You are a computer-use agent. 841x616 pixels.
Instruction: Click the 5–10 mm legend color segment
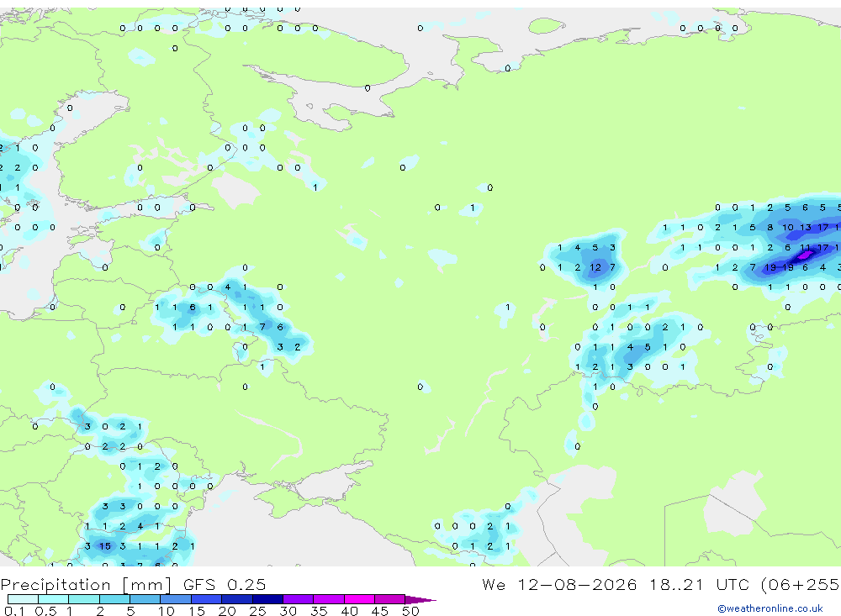click(145, 599)
